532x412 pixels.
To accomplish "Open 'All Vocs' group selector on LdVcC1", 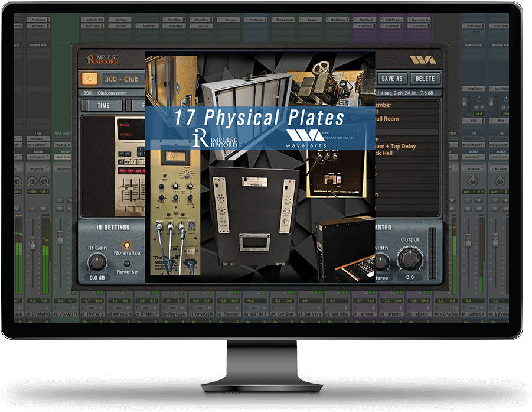I will pos(474,169).
